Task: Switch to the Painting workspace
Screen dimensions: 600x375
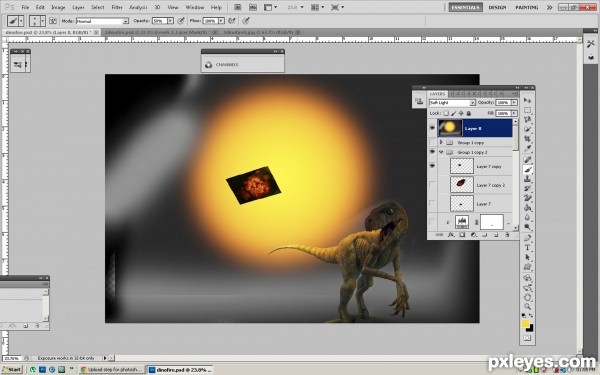Action: coord(527,7)
